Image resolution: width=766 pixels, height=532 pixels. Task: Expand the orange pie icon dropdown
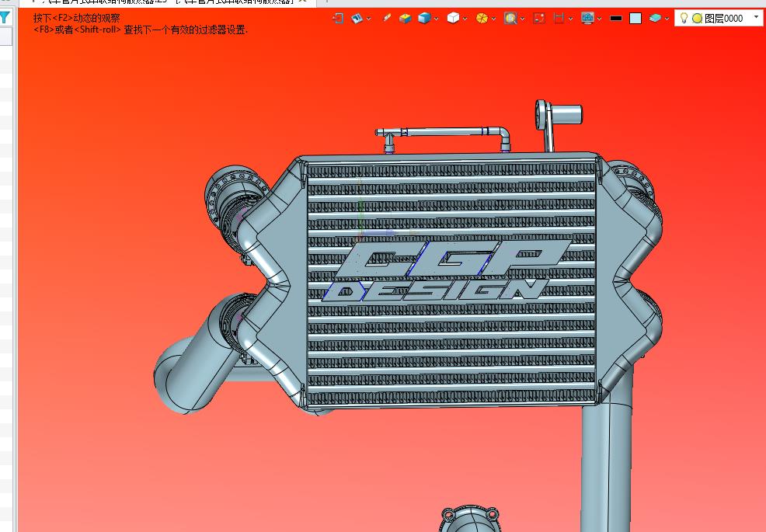point(494,19)
